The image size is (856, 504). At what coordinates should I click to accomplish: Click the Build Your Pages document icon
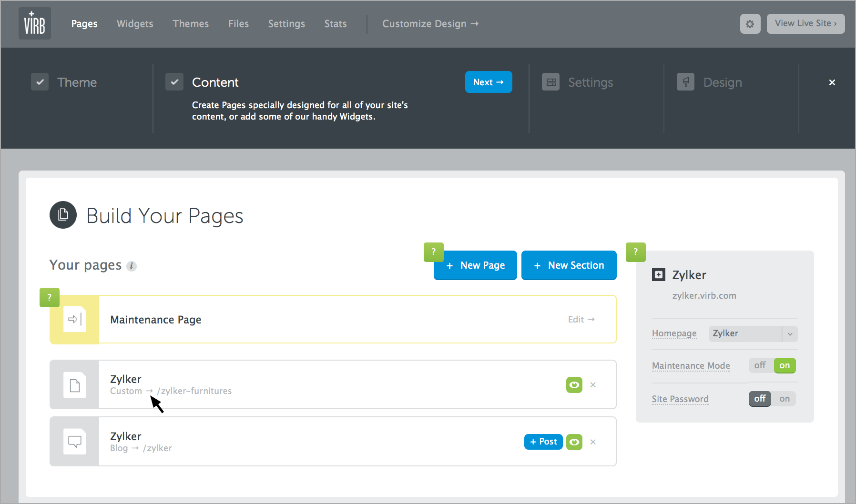63,215
